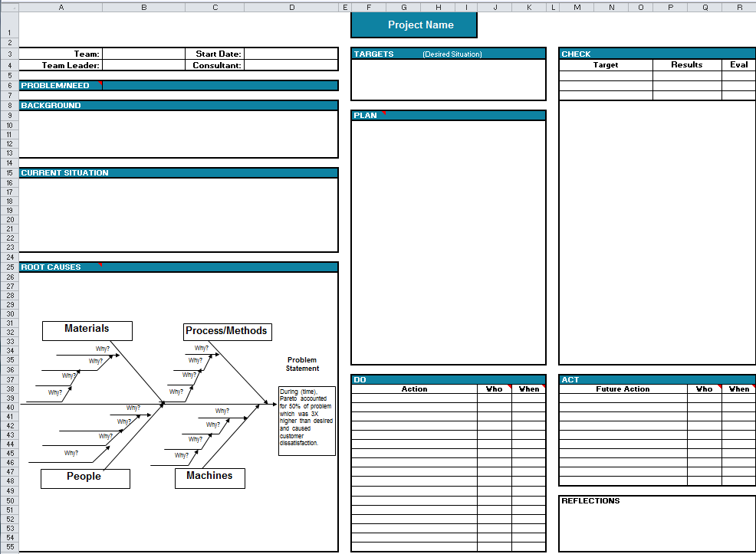The height and width of the screenshot is (554, 756).
Task: Click inside the REFLECTIONS box
Action: point(656,525)
